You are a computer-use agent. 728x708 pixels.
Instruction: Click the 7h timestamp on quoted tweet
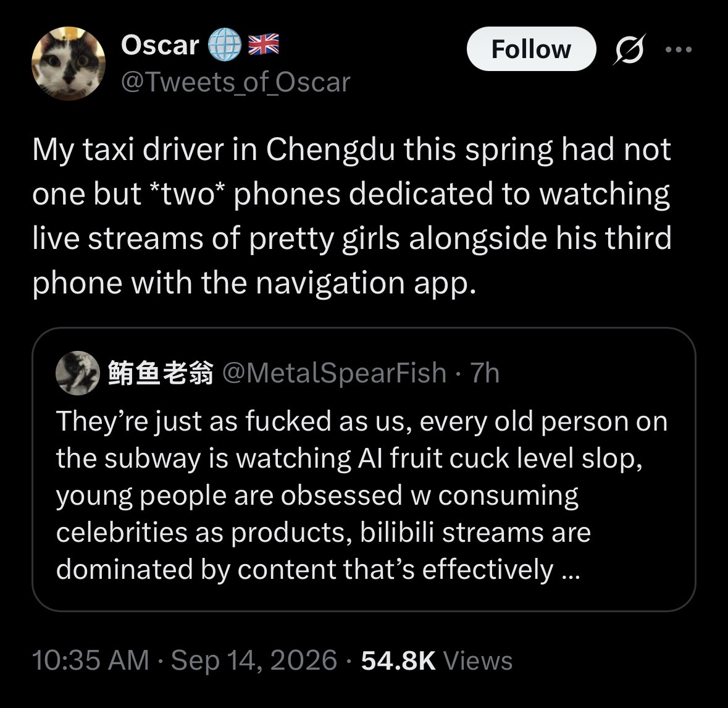(485, 373)
